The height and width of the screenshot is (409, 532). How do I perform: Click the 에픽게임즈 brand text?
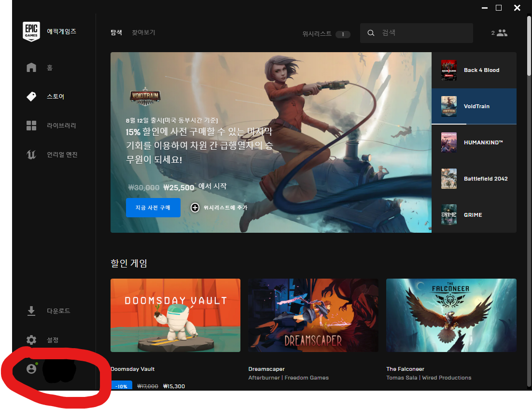point(61,31)
